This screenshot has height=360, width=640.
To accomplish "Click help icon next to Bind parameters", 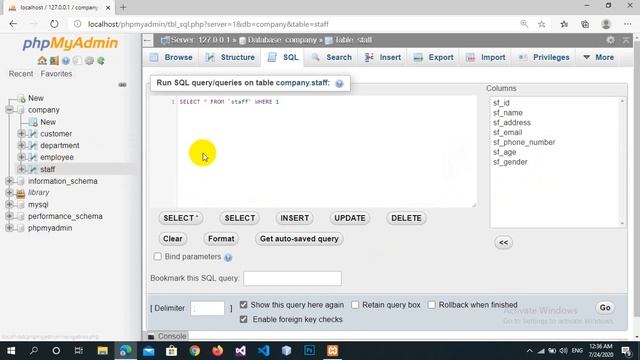I will click(x=228, y=257).
